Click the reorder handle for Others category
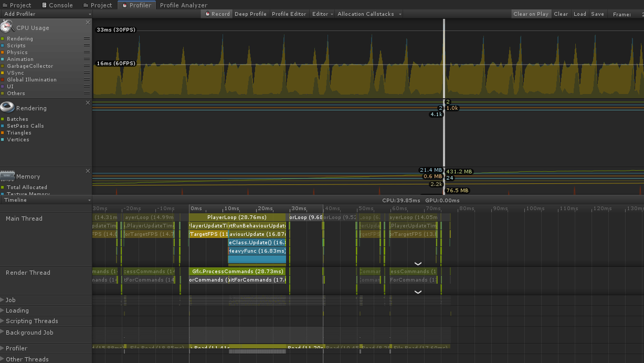The image size is (644, 363). (x=86, y=93)
